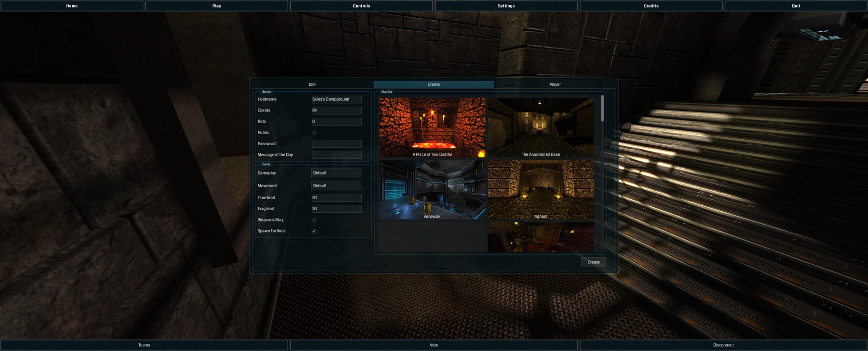Image resolution: width=868 pixels, height=351 pixels.
Task: Click the Disconnect button
Action: tap(724, 345)
